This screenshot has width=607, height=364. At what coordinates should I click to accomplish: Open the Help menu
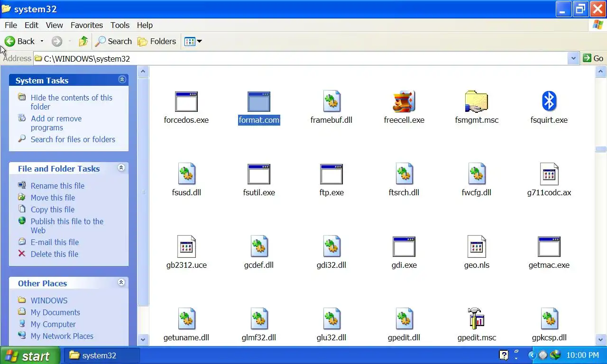(145, 25)
